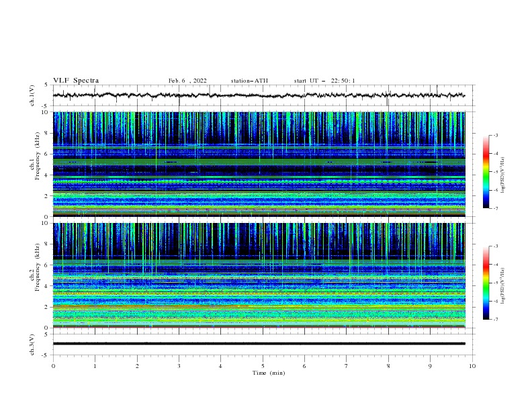Click time-axis tick label "3"
This screenshot has width=532, height=411.
(179, 366)
